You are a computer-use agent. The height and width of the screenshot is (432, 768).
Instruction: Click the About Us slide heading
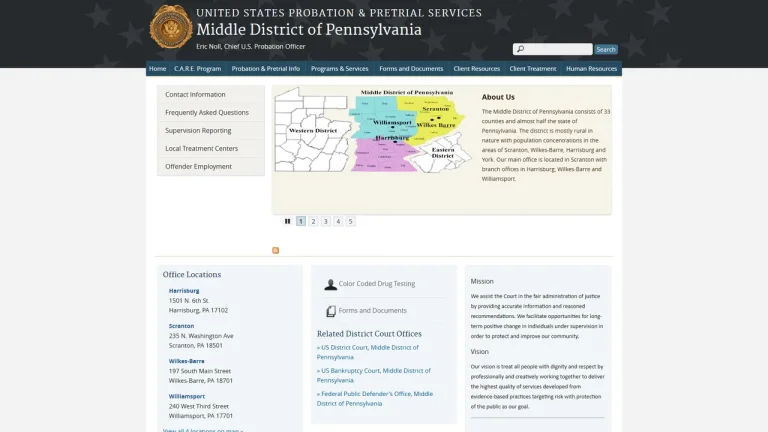(x=498, y=97)
